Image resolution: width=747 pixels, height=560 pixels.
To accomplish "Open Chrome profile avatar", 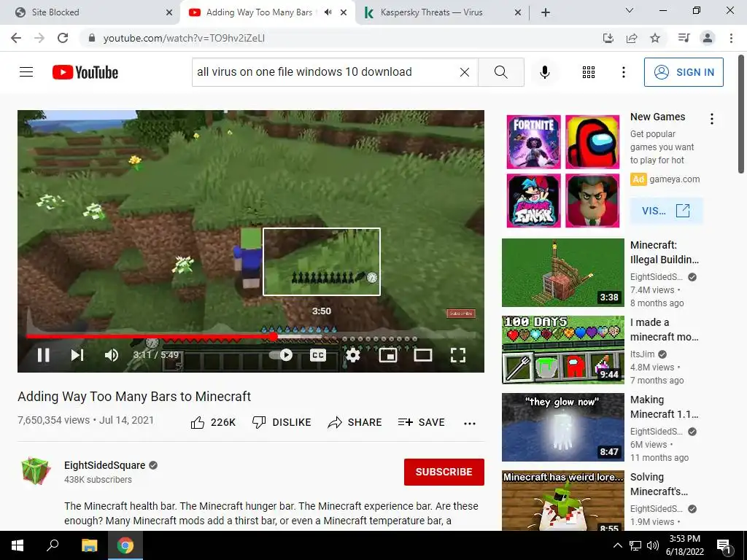I will click(708, 38).
